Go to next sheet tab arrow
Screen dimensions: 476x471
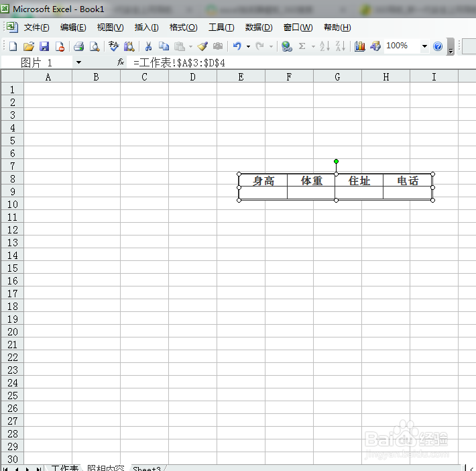tap(27, 469)
